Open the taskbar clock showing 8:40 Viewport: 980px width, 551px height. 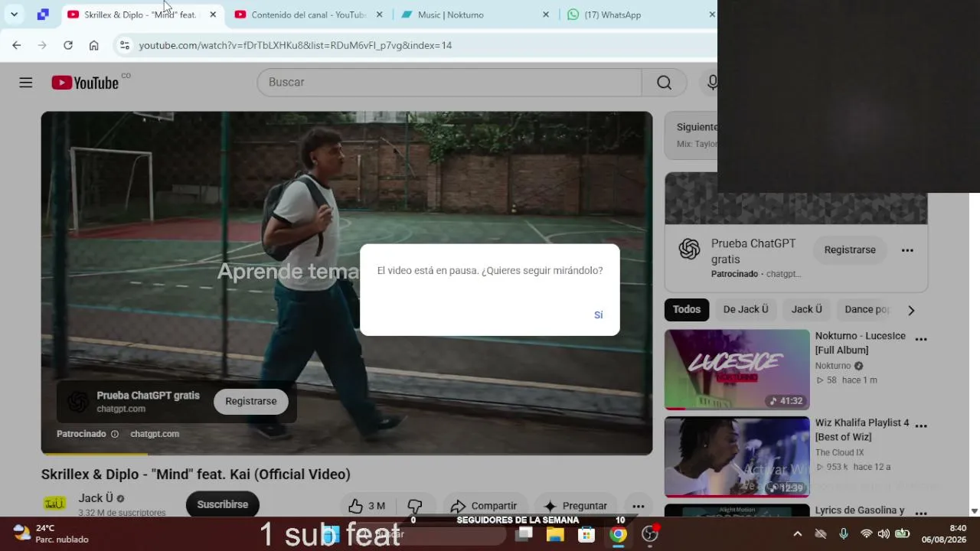(x=944, y=533)
